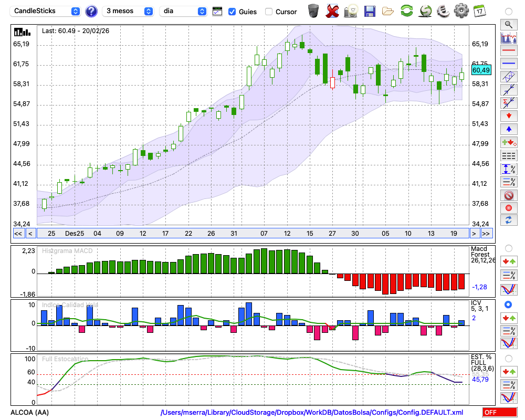Click the red prohibition sign icon
The height and width of the screenshot is (420, 525).
click(x=508, y=195)
